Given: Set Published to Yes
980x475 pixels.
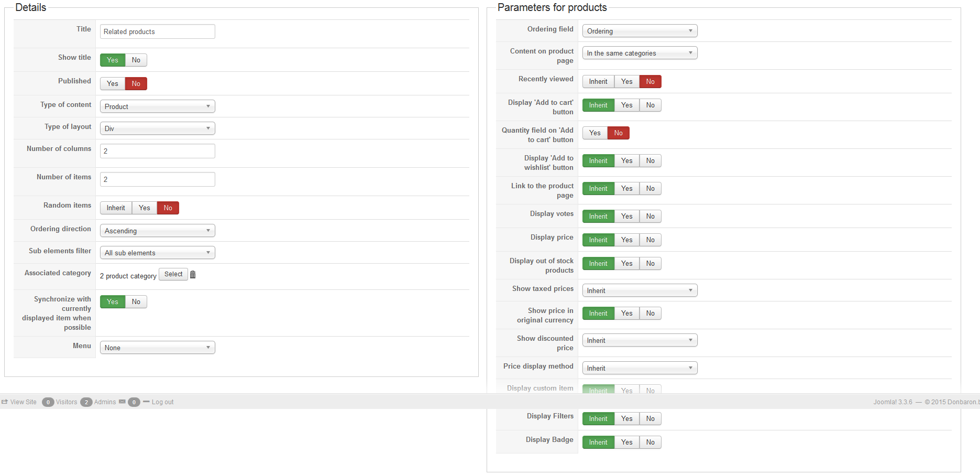Looking at the screenshot, I should (113, 84).
